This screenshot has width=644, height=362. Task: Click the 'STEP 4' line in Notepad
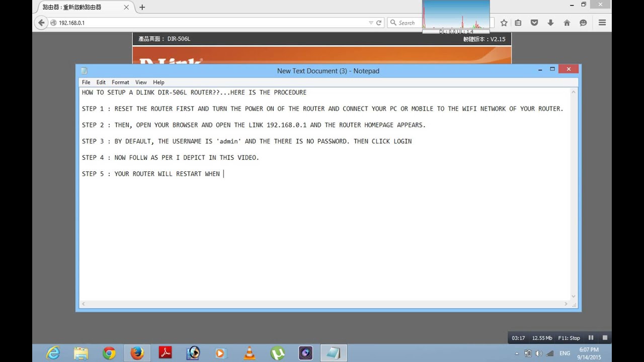[171, 157]
